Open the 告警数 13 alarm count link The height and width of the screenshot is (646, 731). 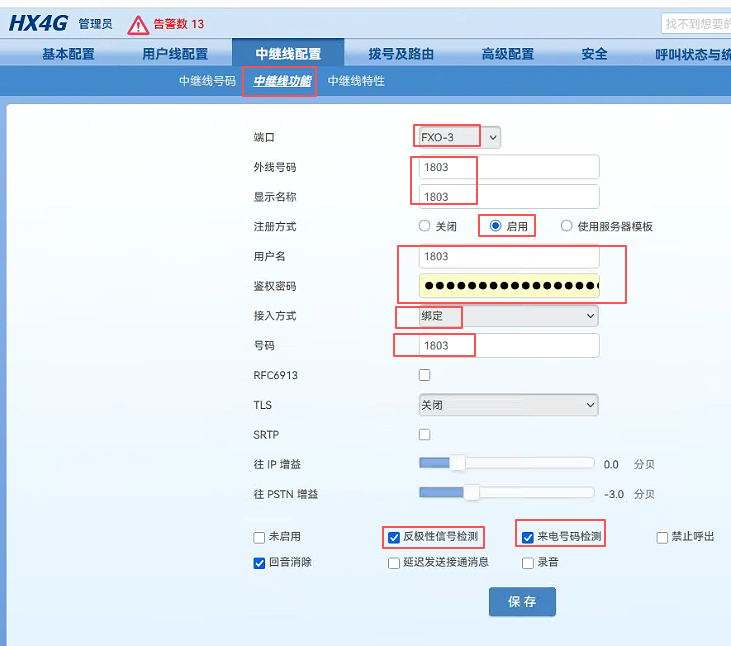[179, 24]
